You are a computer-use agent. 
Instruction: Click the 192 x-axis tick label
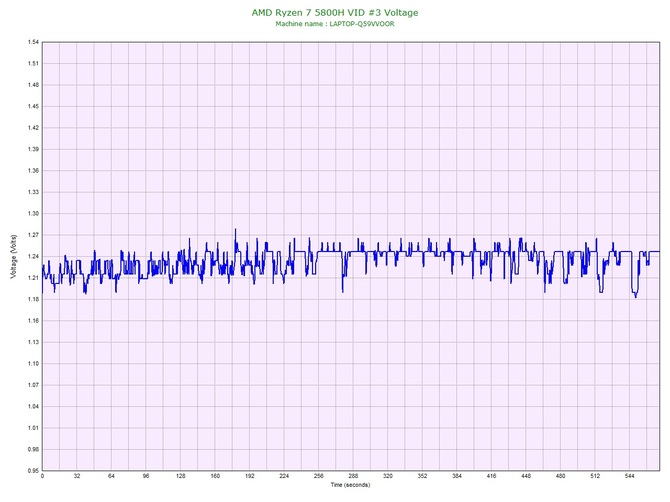tap(250, 476)
